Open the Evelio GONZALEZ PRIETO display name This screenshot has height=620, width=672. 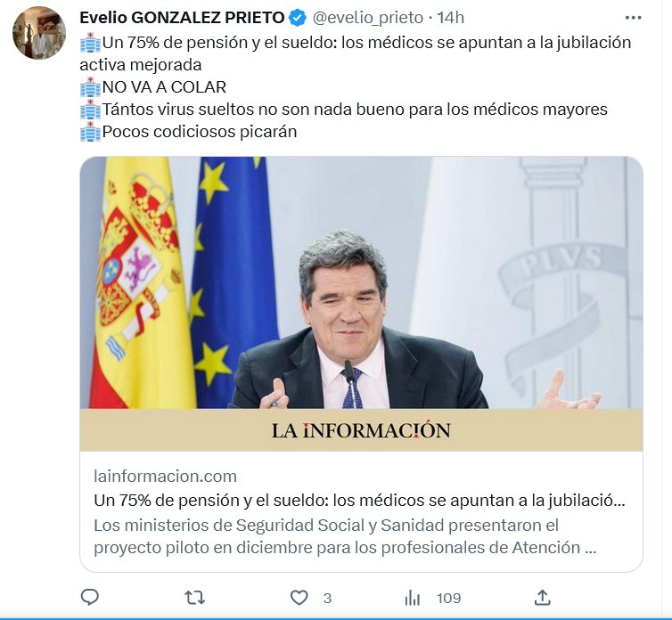[x=182, y=18]
